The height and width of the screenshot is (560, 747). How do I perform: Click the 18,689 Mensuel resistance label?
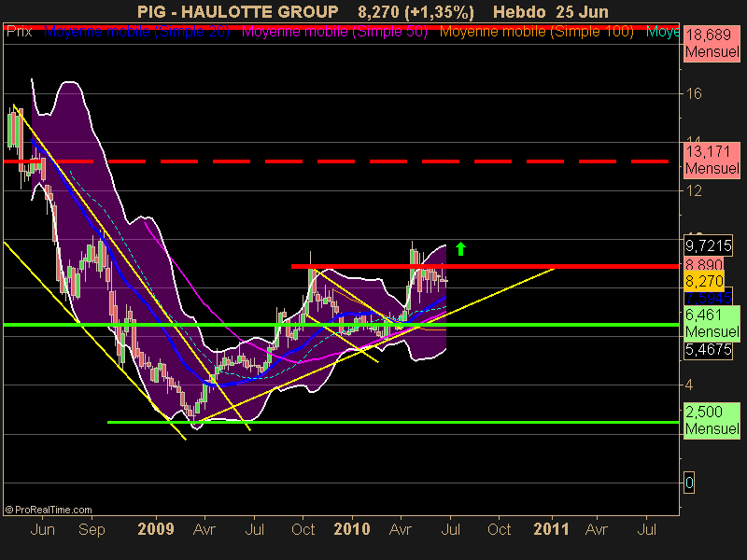(x=712, y=43)
